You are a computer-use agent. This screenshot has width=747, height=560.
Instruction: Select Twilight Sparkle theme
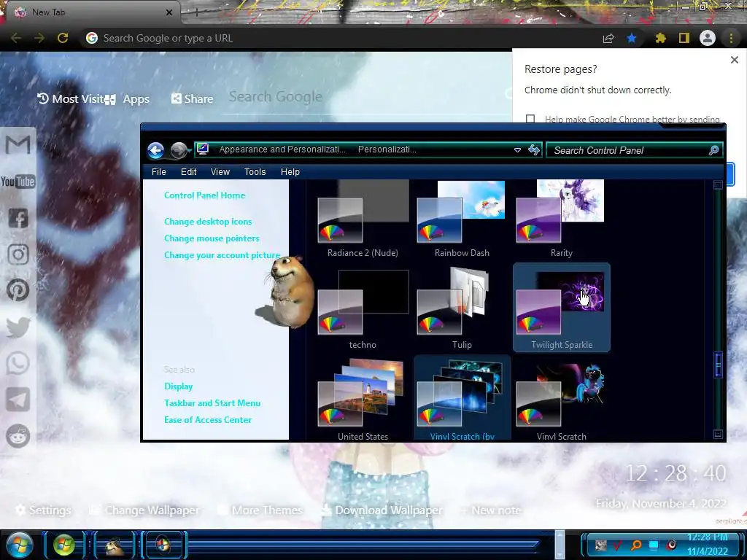pyautogui.click(x=561, y=307)
